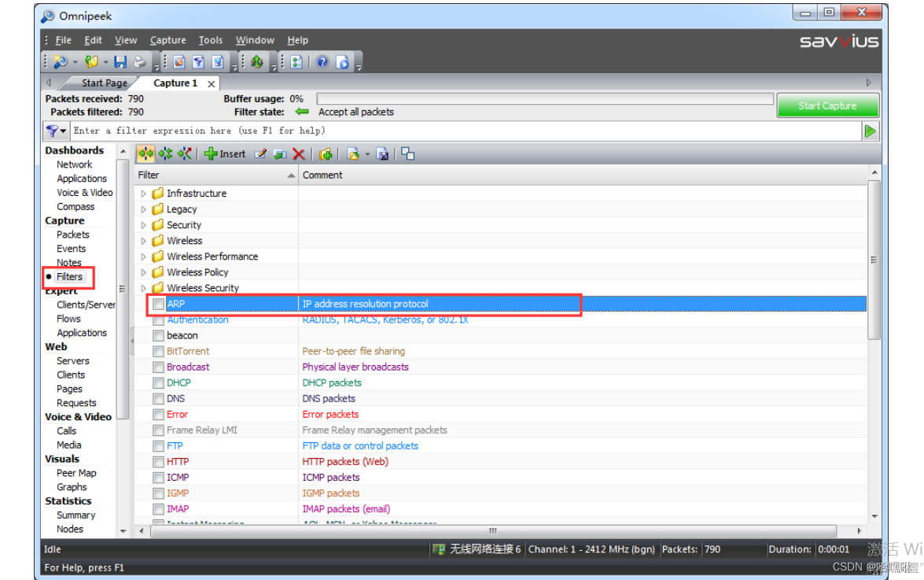Open the Network dashboard
This screenshot has height=580, width=924.
tap(74, 164)
